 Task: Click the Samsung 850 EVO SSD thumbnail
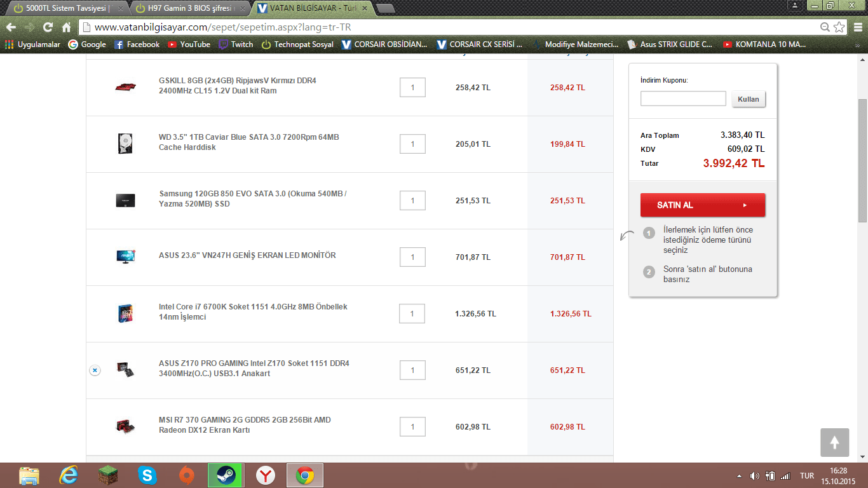(125, 200)
